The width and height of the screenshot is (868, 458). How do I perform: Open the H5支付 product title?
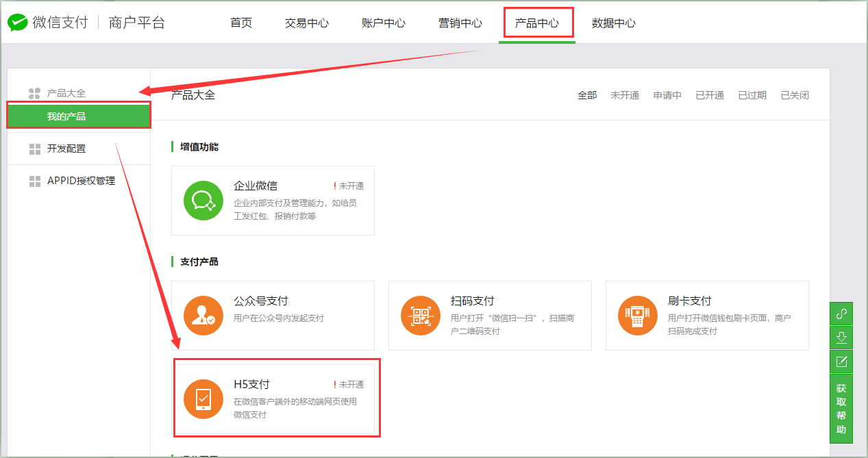251,385
